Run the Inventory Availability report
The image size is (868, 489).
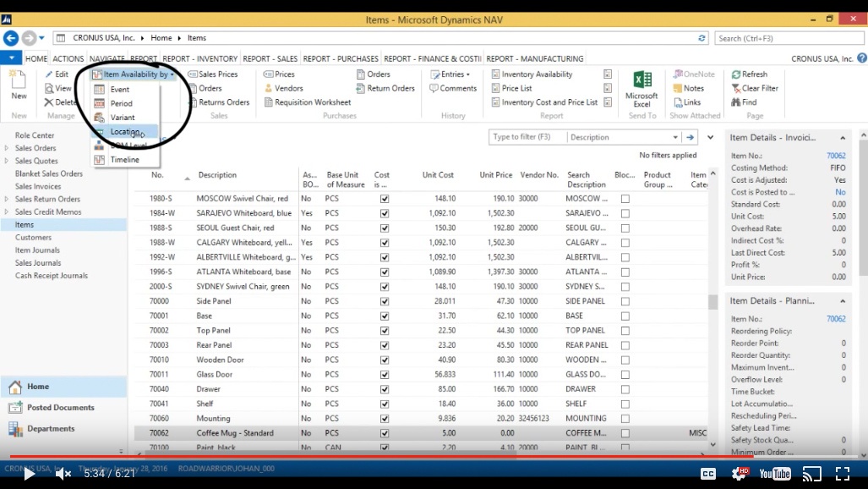tap(532, 74)
